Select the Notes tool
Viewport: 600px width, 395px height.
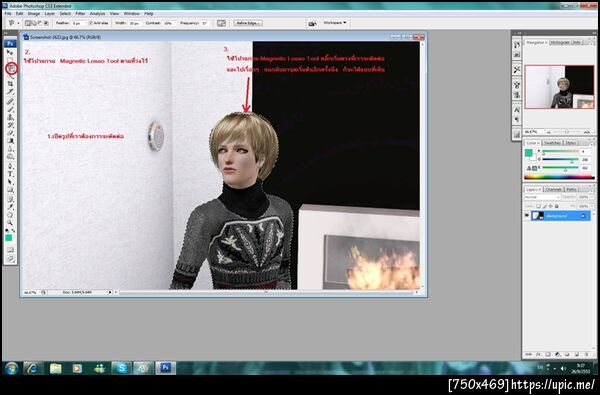[10, 199]
